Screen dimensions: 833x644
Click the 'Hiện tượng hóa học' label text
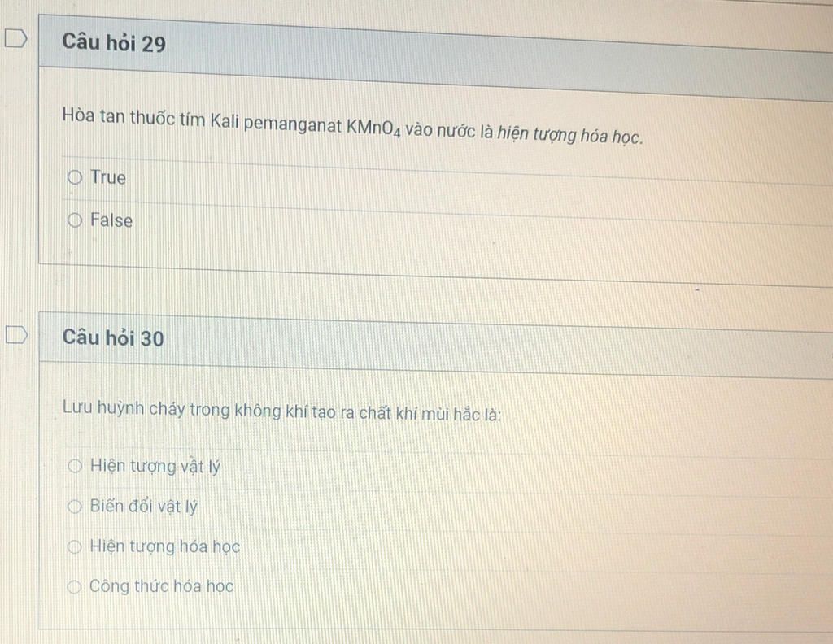point(164,546)
